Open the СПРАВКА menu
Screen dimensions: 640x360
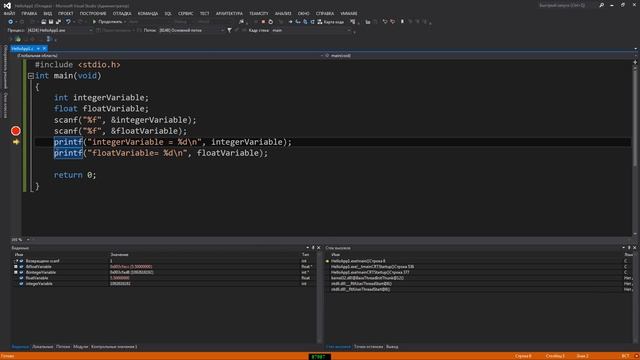pyautogui.click(x=325, y=13)
